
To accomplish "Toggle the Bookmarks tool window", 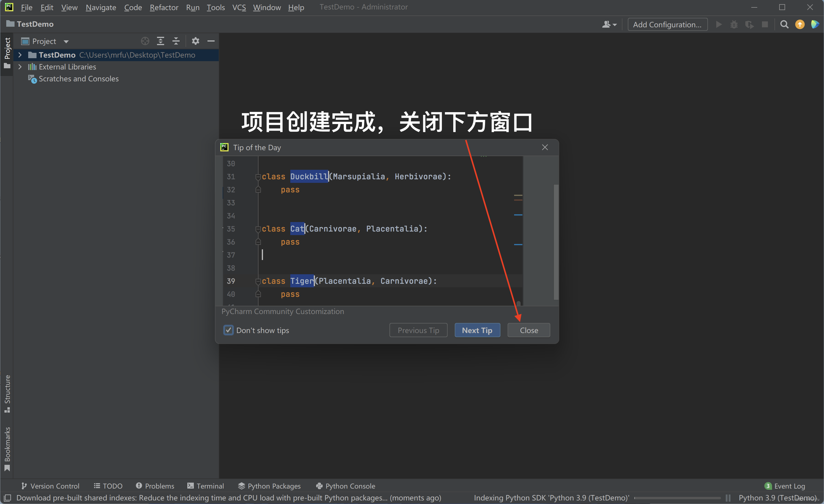I will (x=7, y=448).
